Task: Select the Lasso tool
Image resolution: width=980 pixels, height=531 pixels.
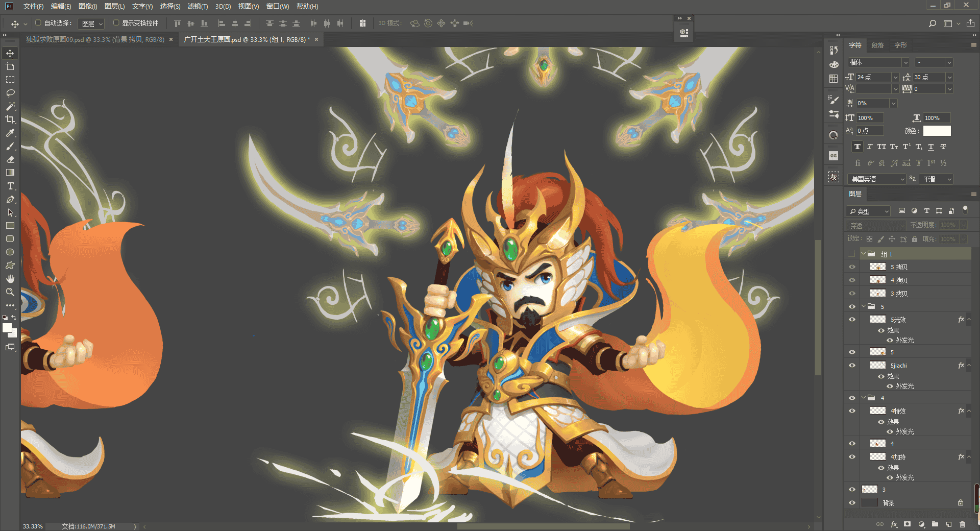Action: point(10,93)
